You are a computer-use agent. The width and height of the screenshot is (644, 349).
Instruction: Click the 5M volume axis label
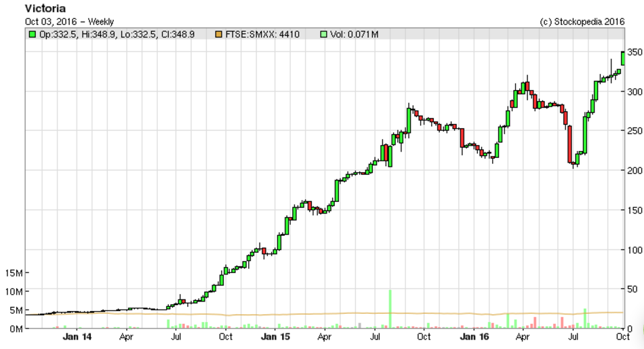16,310
